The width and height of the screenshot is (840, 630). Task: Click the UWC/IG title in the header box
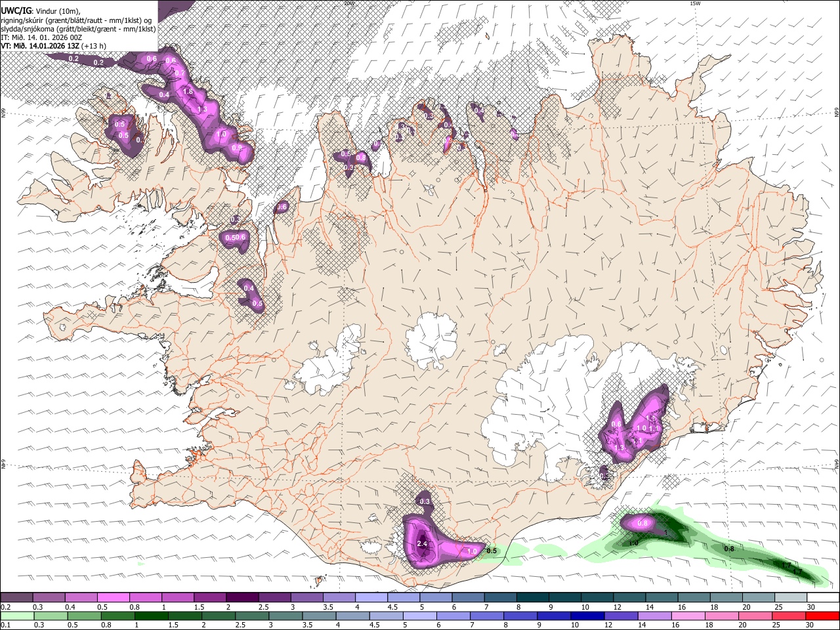click(16, 10)
